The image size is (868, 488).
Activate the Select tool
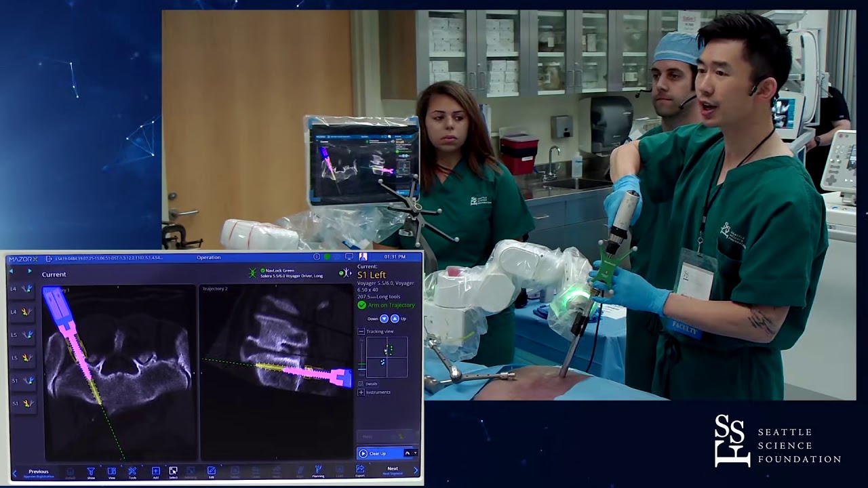coord(173,472)
